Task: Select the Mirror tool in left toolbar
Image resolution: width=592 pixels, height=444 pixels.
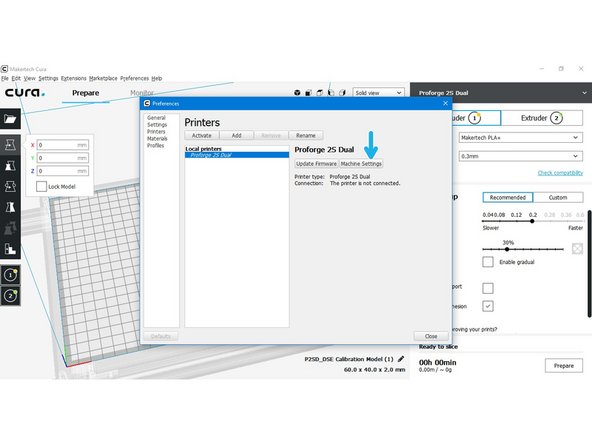Action: tap(10, 207)
